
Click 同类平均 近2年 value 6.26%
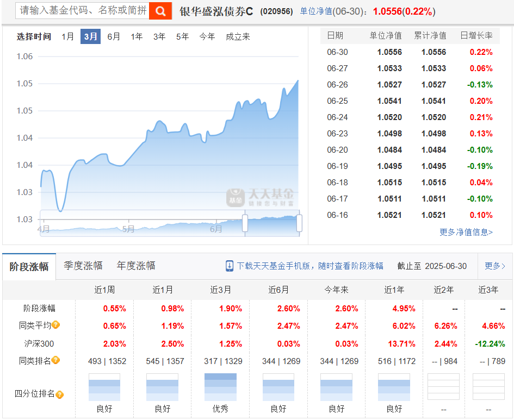pyautogui.click(x=445, y=326)
